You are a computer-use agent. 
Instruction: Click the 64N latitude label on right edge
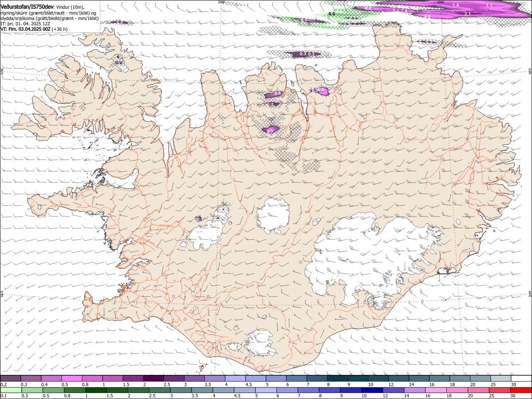[530, 293]
